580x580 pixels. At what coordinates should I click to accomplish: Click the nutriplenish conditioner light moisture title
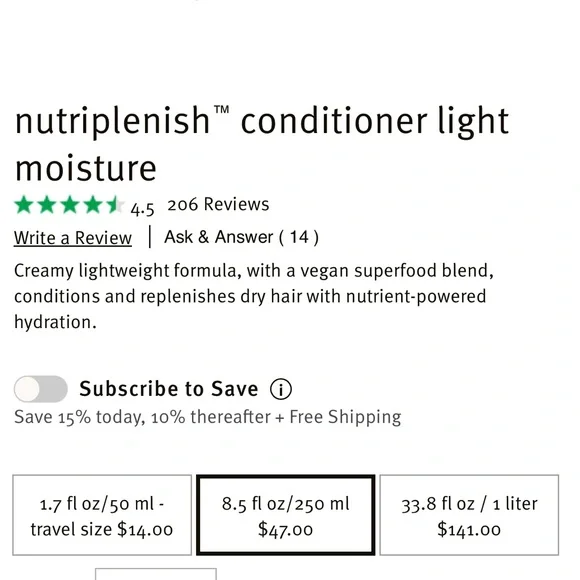pyautogui.click(x=262, y=144)
